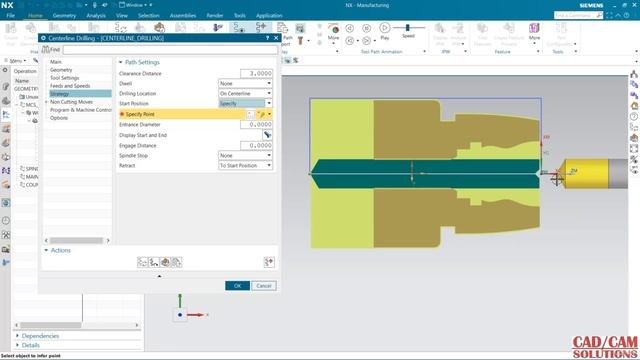This screenshot has height=360, width=640.
Task: Click the first icon in the Actions row
Action: (142, 262)
